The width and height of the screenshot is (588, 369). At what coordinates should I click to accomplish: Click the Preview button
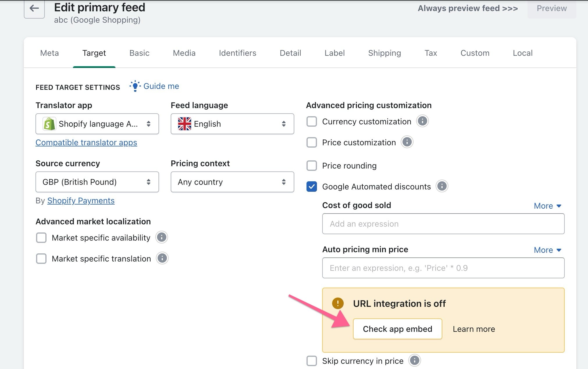click(x=552, y=8)
